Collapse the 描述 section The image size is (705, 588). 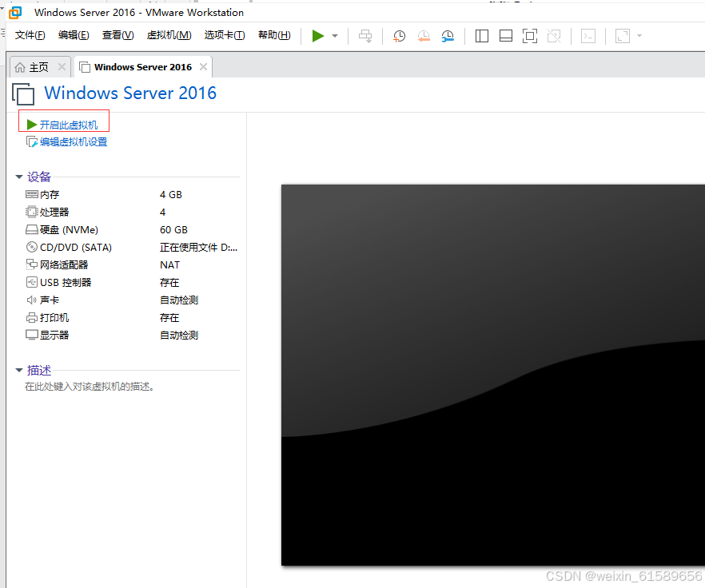[x=19, y=371]
